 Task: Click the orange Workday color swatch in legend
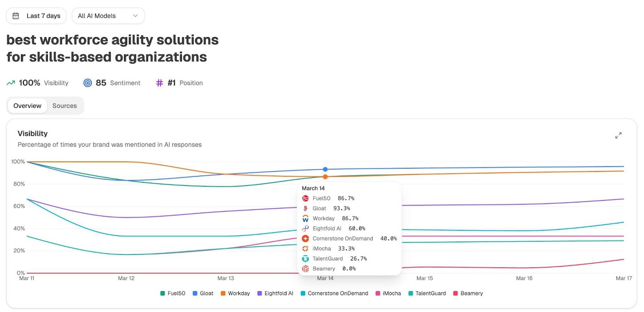(x=222, y=293)
